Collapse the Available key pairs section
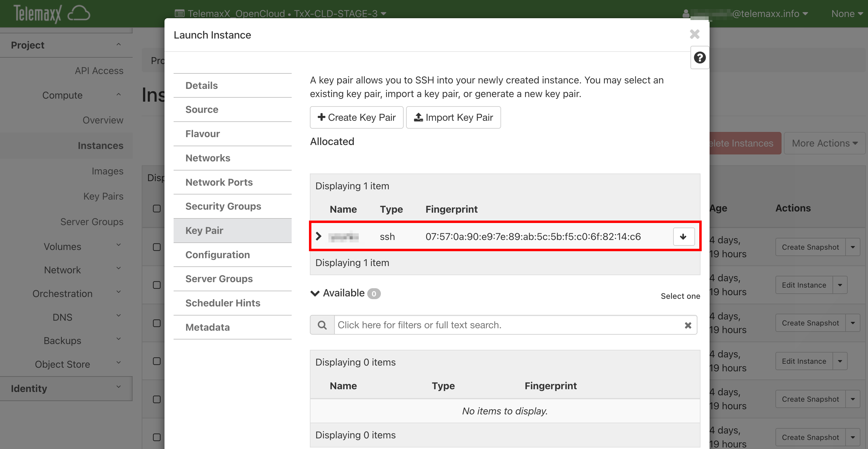Image resolution: width=868 pixels, height=449 pixels. pos(315,293)
